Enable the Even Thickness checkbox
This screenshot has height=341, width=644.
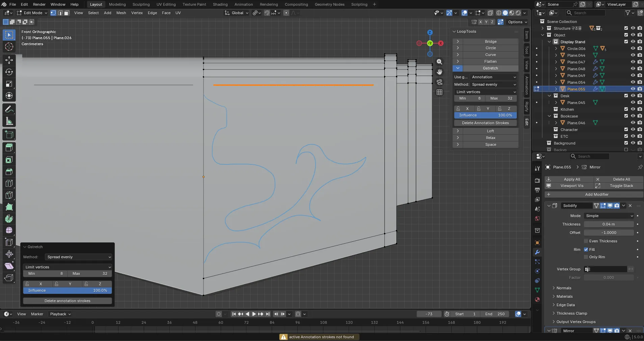point(586,241)
